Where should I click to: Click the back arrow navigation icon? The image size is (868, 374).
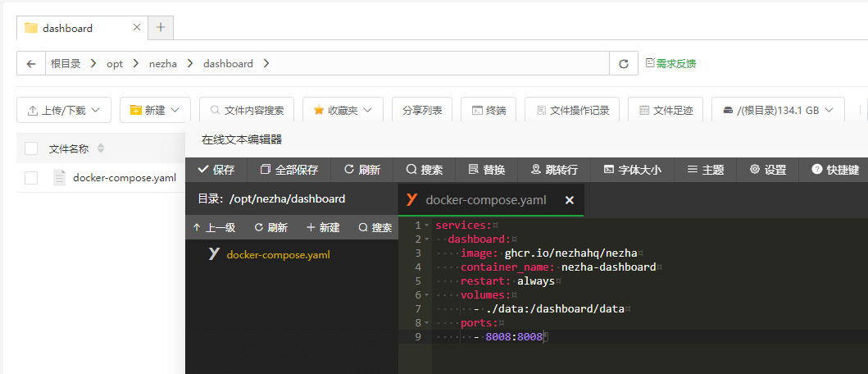30,63
